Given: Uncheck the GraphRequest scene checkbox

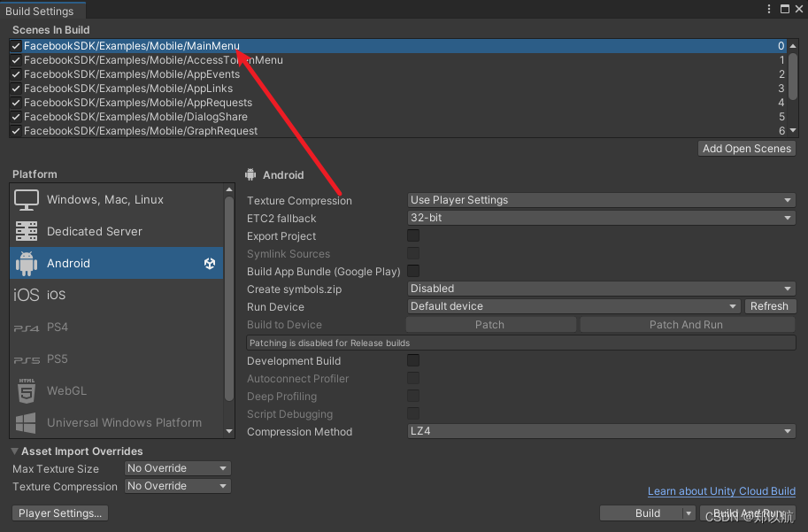Looking at the screenshot, I should (16, 131).
